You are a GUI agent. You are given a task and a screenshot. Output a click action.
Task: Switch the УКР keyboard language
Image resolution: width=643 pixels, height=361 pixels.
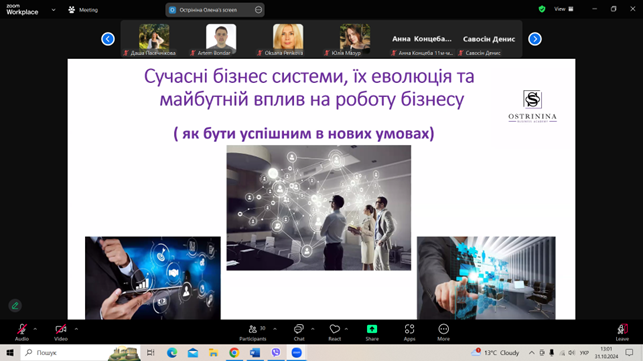584,353
